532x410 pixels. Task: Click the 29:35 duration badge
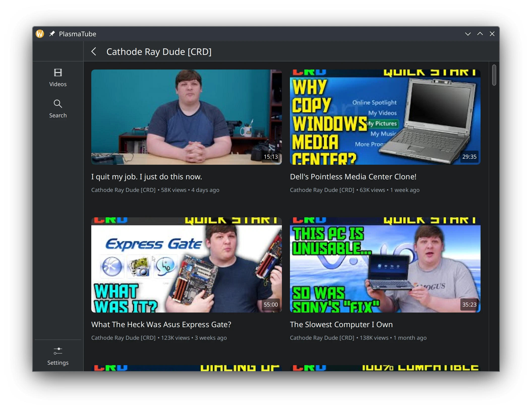click(469, 157)
